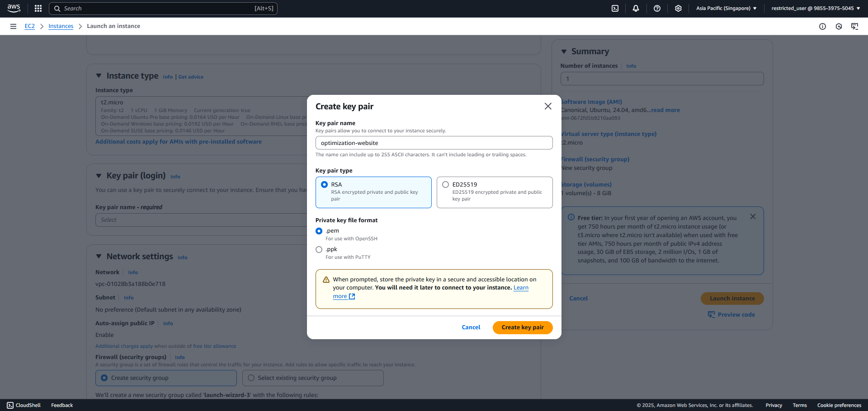Click Preview code link
The image size is (868, 411).
pyautogui.click(x=736, y=315)
